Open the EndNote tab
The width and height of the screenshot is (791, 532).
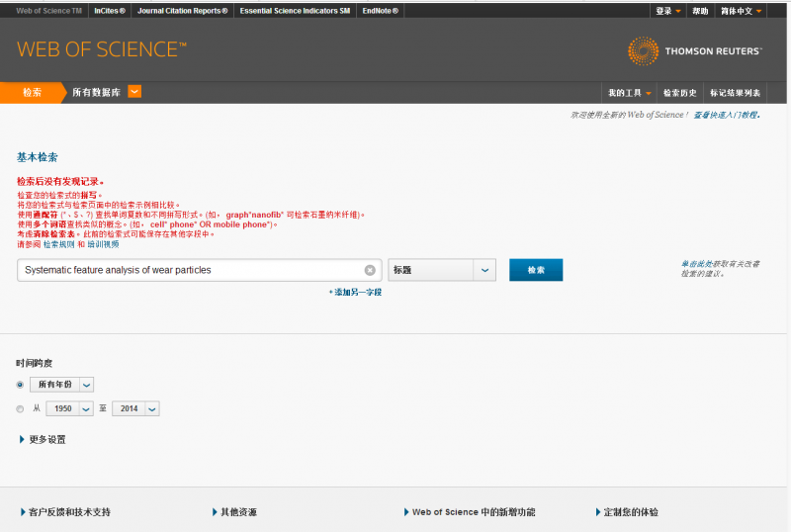click(381, 11)
